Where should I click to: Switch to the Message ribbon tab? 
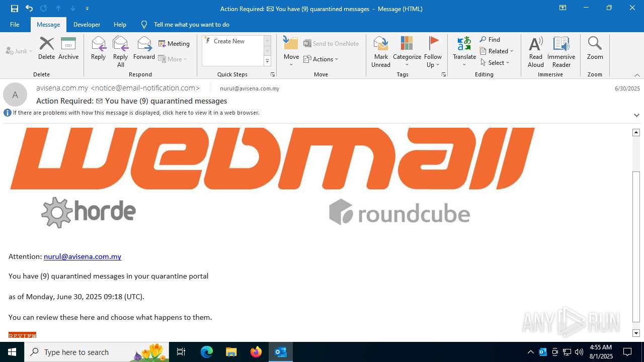pos(48,24)
